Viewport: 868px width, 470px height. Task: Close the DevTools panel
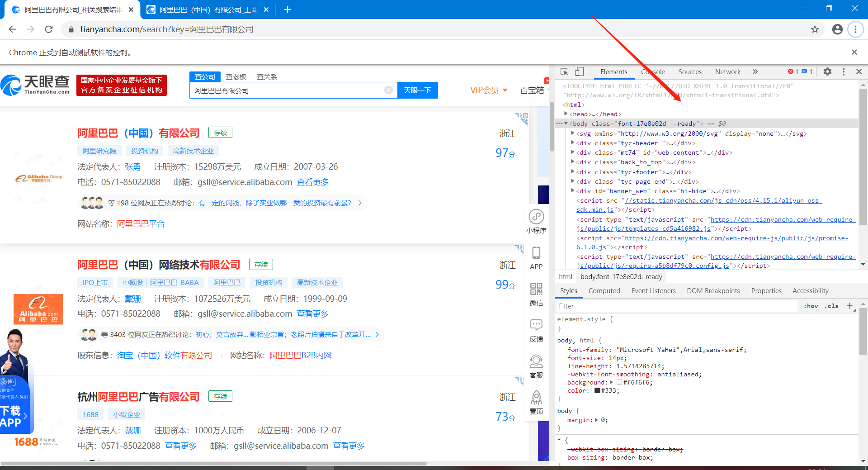tap(859, 71)
